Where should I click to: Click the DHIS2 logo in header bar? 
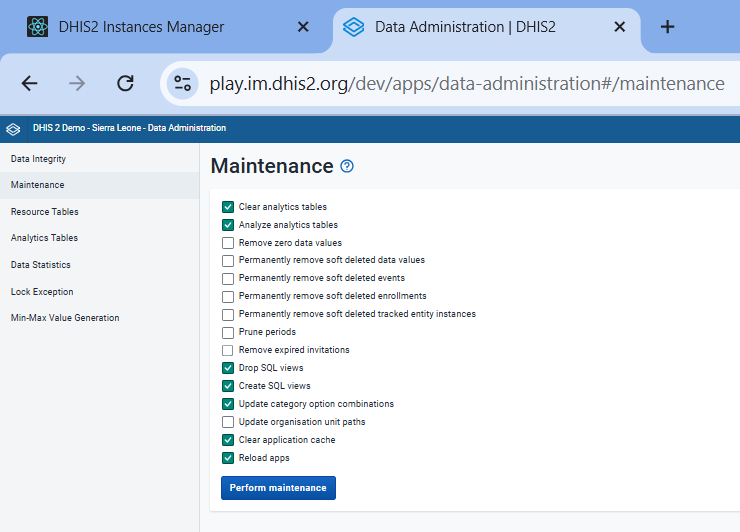click(x=13, y=129)
